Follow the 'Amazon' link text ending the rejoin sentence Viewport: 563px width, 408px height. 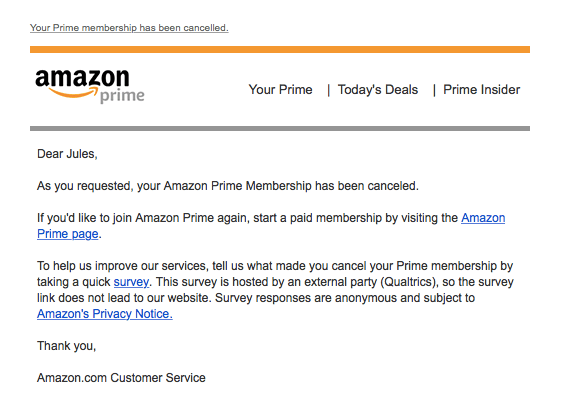[483, 218]
